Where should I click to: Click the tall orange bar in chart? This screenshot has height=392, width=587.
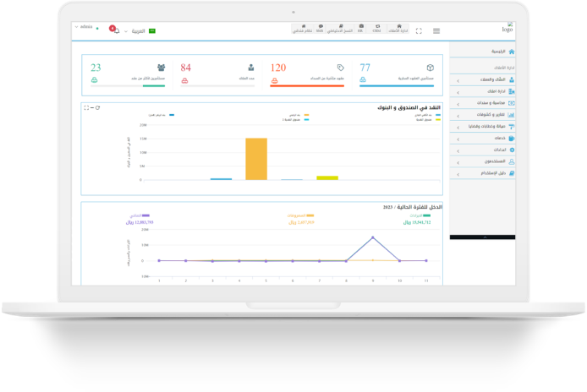tap(256, 159)
